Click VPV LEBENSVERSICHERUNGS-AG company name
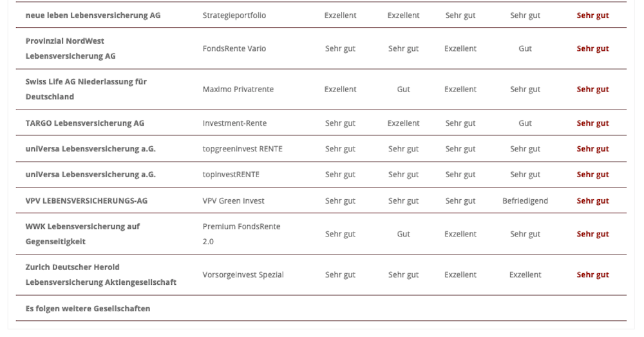Viewport: 644px width, 337px height. tap(86, 200)
